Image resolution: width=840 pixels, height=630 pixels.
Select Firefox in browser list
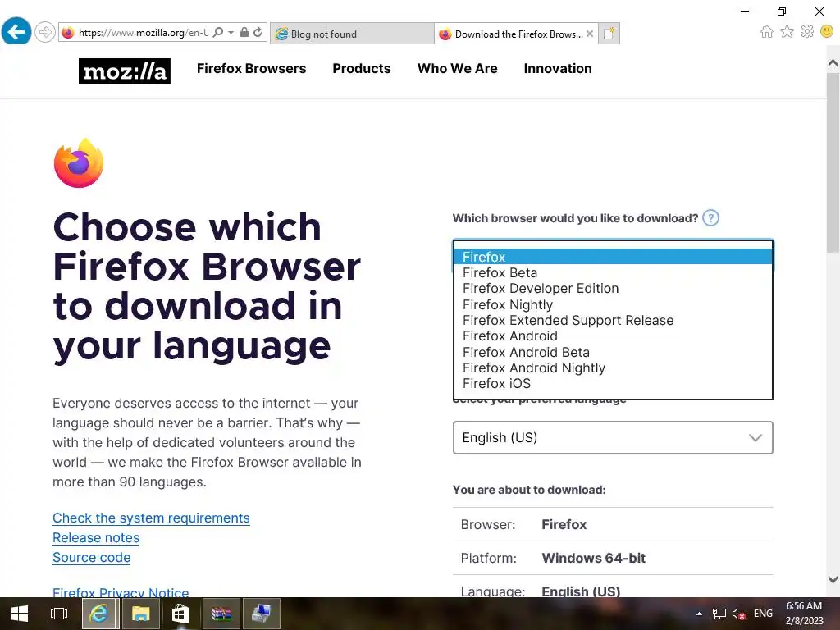point(613,257)
